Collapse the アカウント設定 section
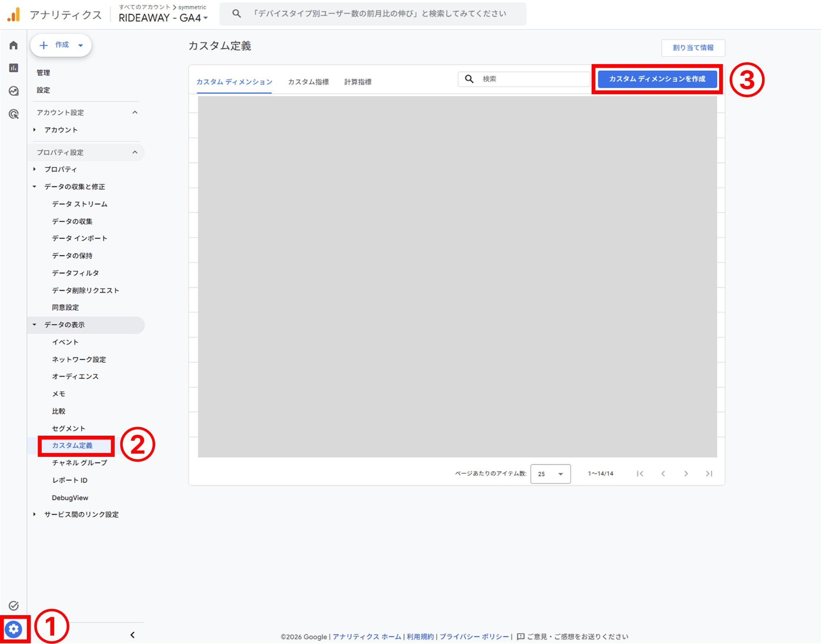 coord(135,113)
